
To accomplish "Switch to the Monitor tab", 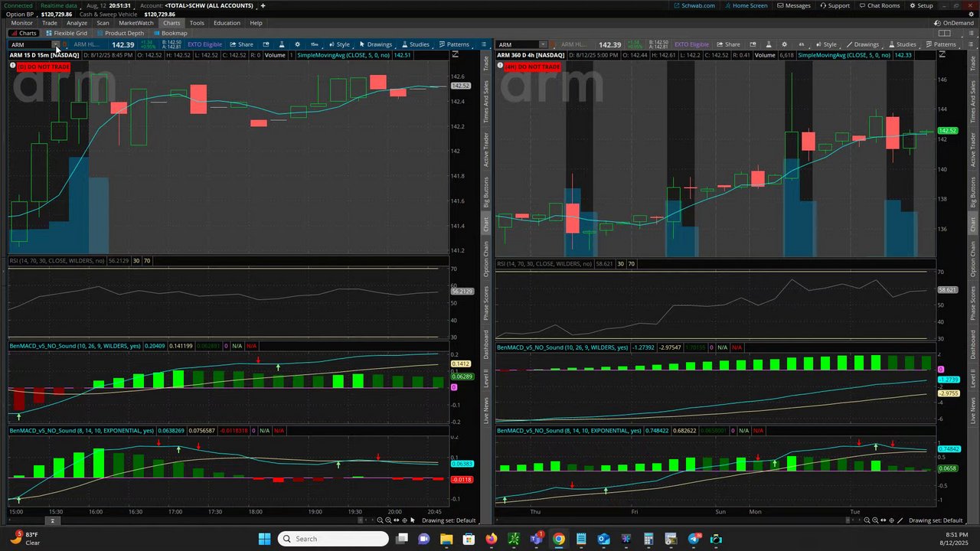I will (x=21, y=23).
